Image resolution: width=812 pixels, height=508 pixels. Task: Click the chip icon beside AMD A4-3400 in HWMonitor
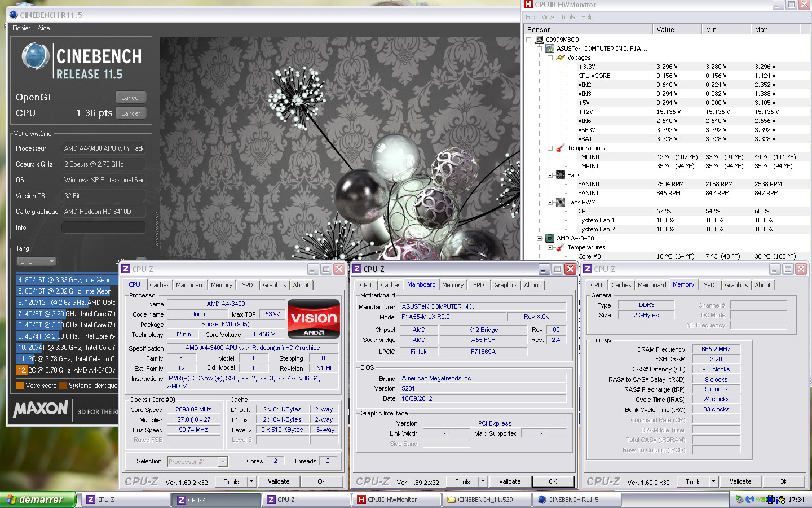pyautogui.click(x=550, y=238)
